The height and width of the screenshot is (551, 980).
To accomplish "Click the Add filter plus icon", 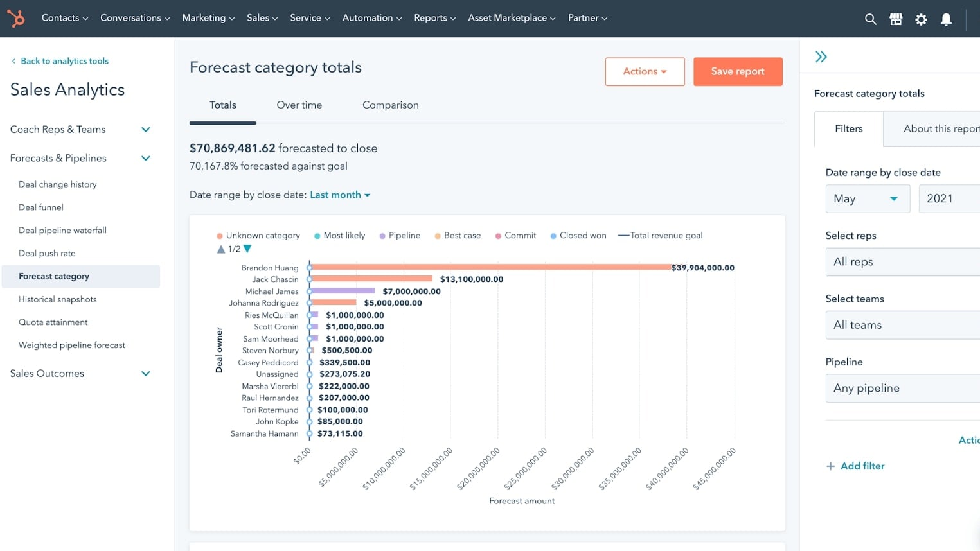I will [830, 466].
